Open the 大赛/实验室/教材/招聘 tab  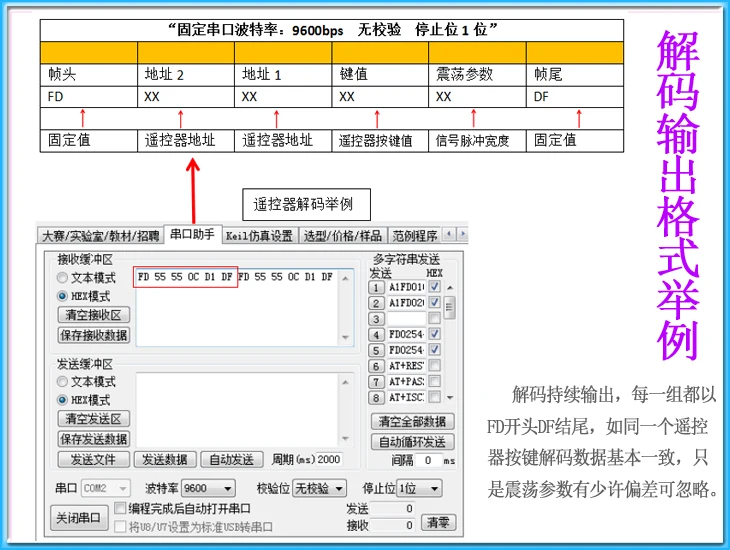pos(101,236)
